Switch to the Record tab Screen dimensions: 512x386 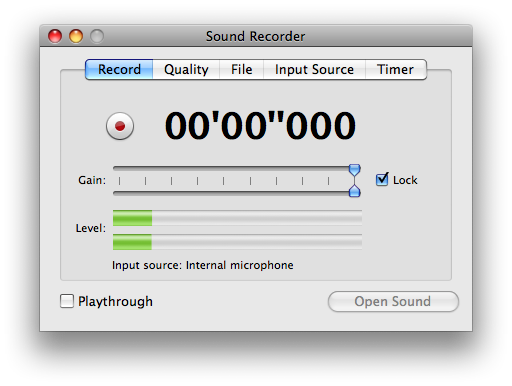coord(119,69)
